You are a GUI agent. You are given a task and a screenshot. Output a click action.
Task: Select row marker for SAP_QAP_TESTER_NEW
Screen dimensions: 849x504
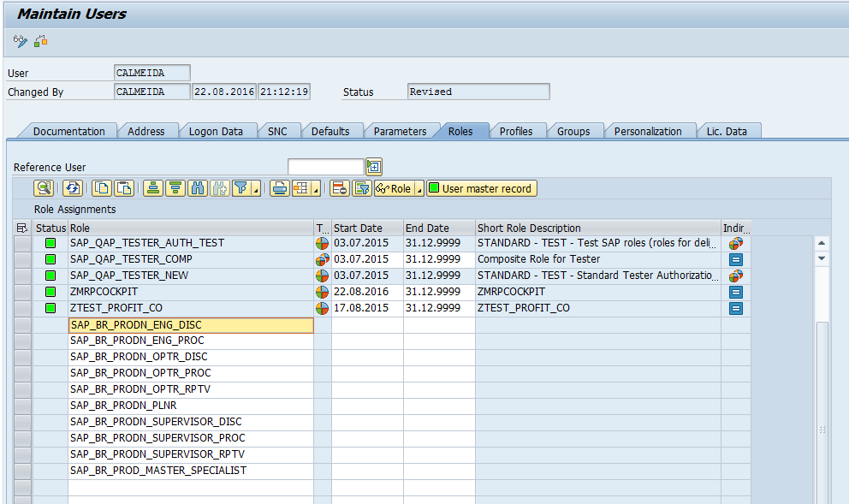pos(23,276)
